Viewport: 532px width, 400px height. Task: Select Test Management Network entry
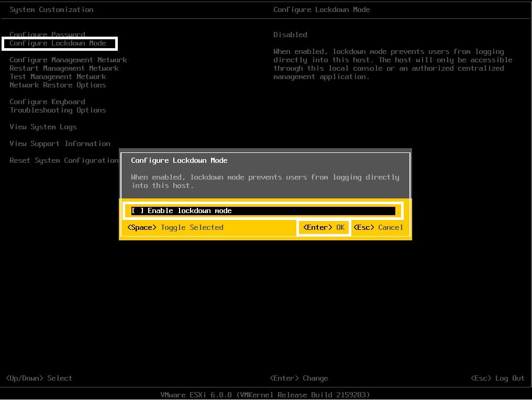pos(58,77)
